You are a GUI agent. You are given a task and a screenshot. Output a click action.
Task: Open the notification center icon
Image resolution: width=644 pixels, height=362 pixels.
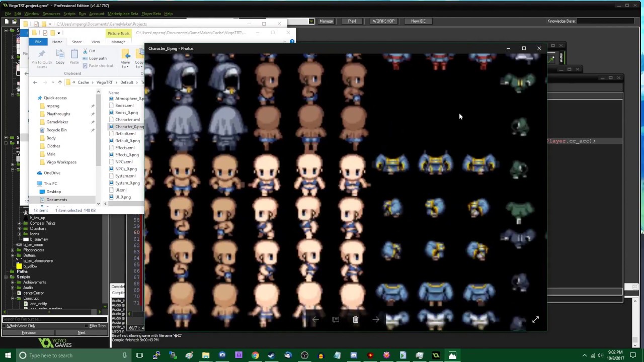click(634, 355)
